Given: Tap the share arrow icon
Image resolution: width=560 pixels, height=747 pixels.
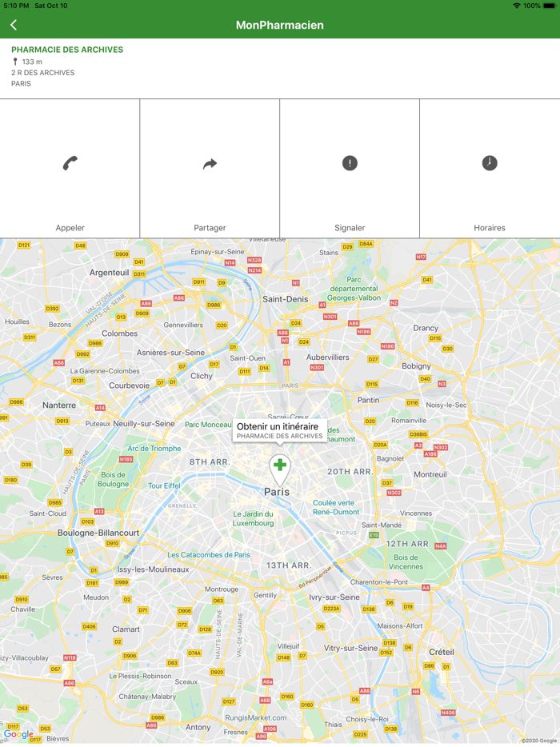Looking at the screenshot, I should coord(210,164).
